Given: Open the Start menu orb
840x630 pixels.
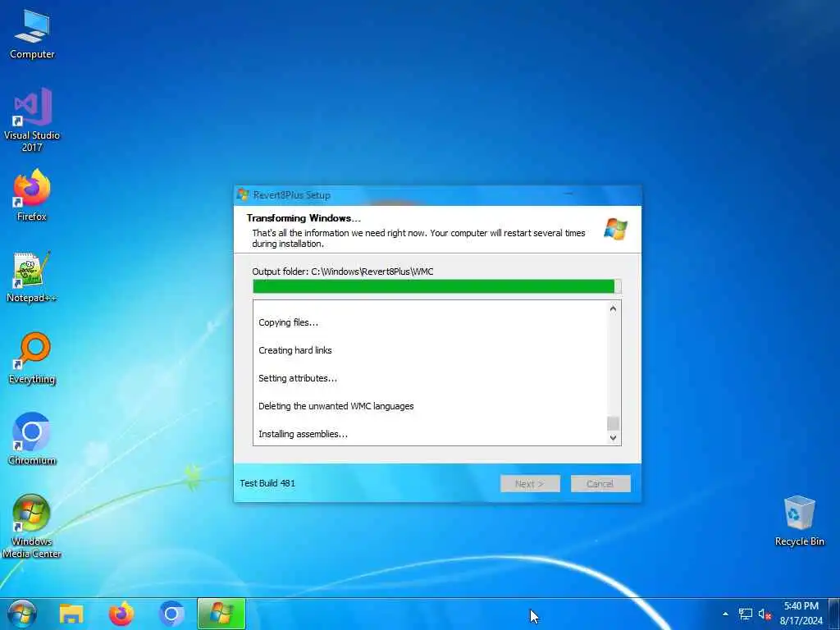Looking at the screenshot, I should pos(22,614).
